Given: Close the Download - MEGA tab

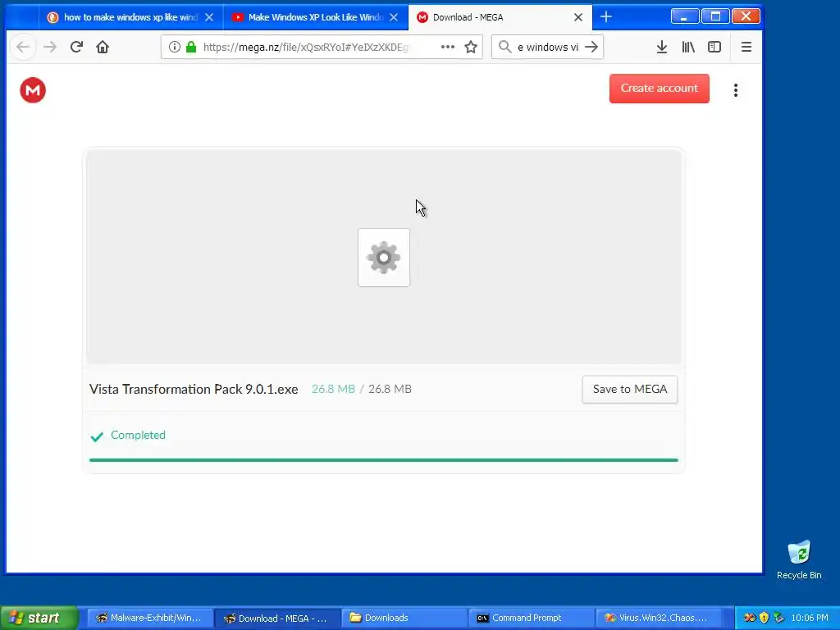Looking at the screenshot, I should tap(578, 17).
